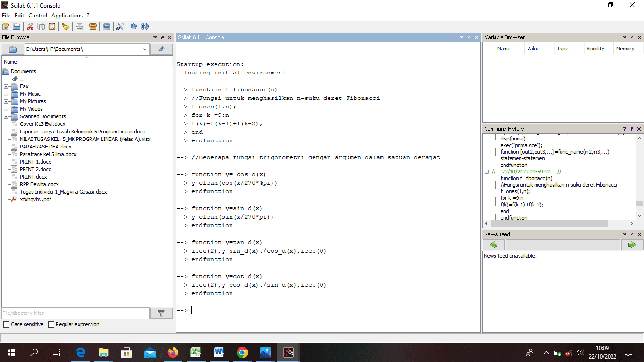Click the Open file toolbar icon
644x362 pixels.
click(17, 26)
